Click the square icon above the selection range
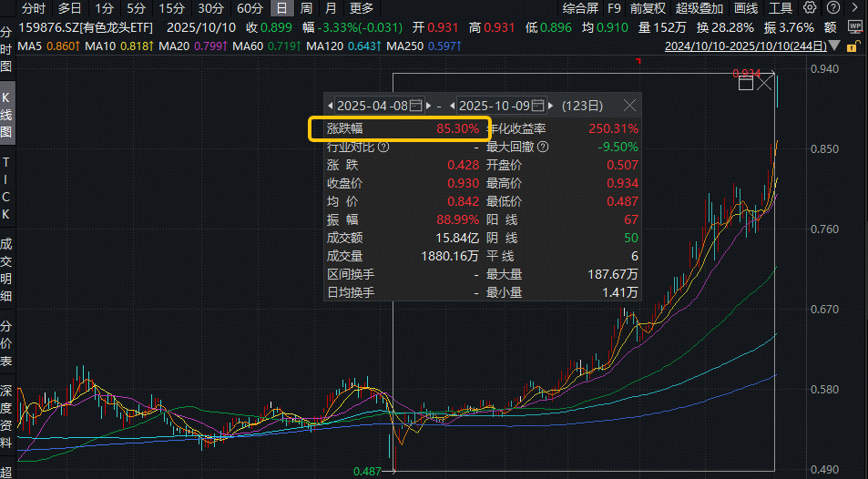Screen dimensions: 868x479 coord(746,83)
